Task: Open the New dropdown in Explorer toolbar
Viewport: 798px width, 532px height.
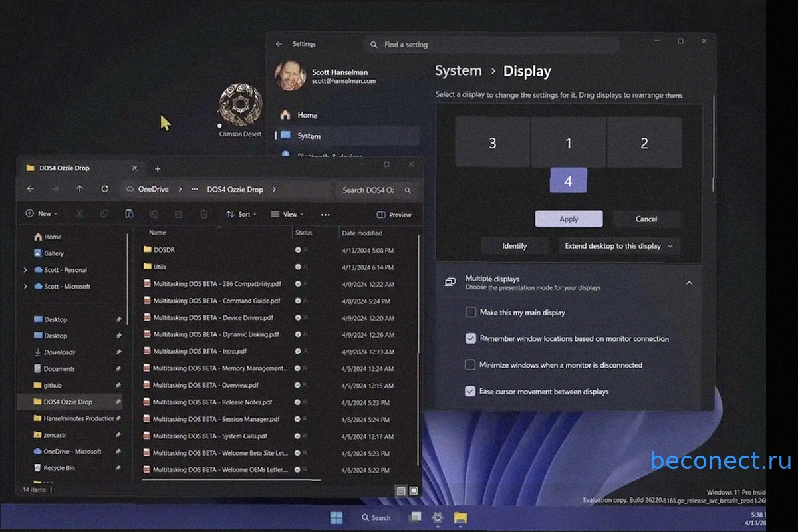Action: coord(41,214)
